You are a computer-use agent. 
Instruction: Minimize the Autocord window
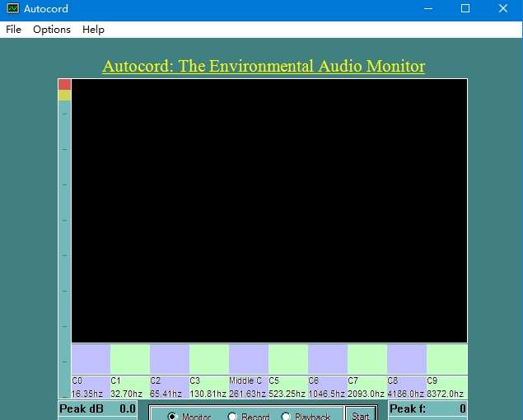pyautogui.click(x=428, y=9)
